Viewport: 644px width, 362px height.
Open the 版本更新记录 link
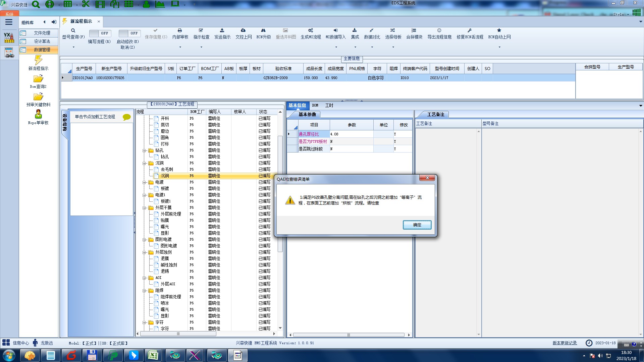pyautogui.click(x=565, y=343)
